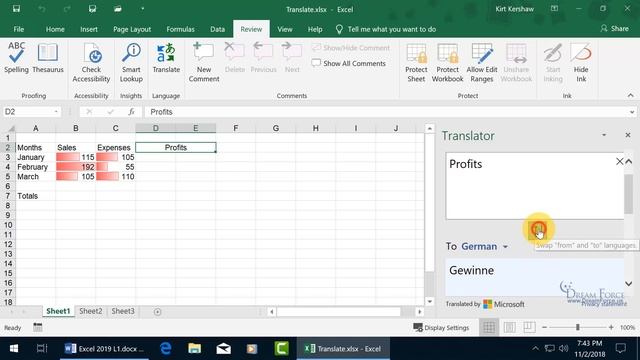Screen dimensions: 640x360
Task: Select Page Break Preview in status bar
Action: (529, 327)
